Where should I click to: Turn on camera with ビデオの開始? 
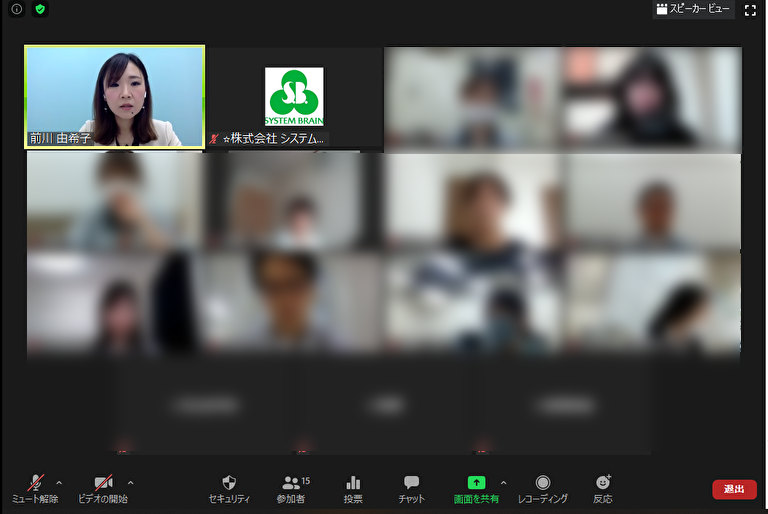coord(103,488)
